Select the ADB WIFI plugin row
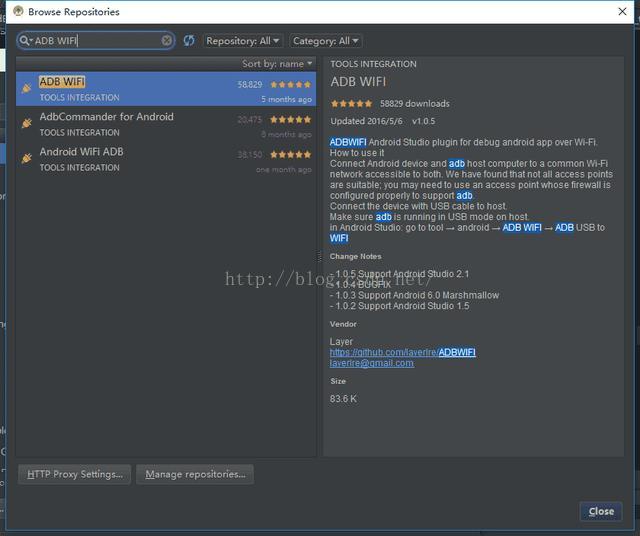640x536 pixels. 166,89
